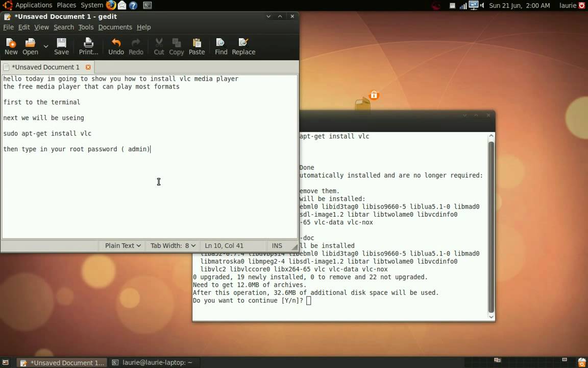Image resolution: width=588 pixels, height=368 pixels.
Task: Expand the recent files arrow beside Open
Action: (x=46, y=46)
